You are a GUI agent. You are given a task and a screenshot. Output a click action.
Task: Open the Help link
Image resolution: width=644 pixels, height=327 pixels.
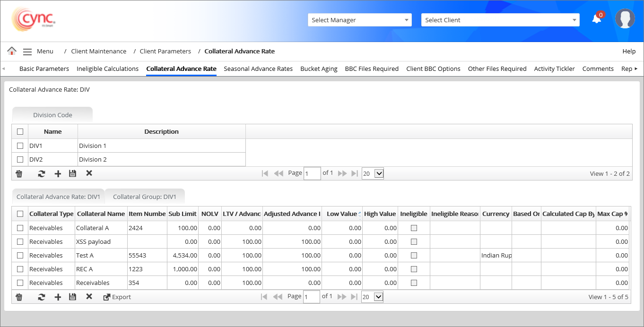point(629,51)
